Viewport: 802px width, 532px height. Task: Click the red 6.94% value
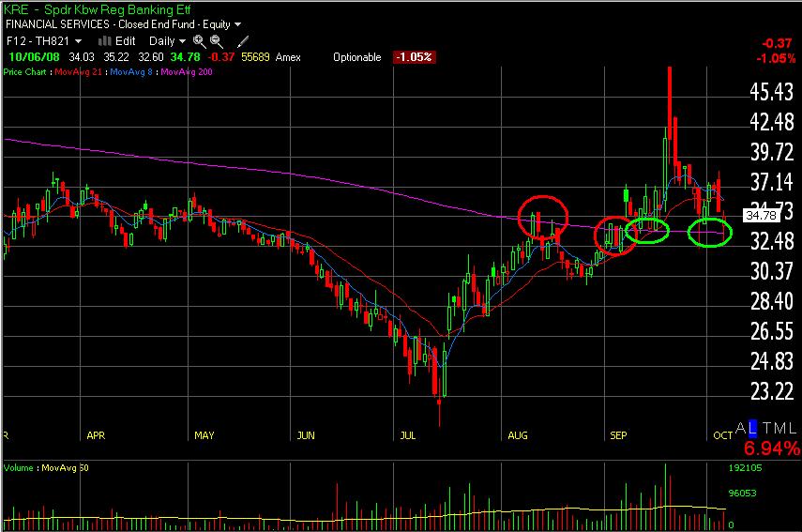[772, 448]
